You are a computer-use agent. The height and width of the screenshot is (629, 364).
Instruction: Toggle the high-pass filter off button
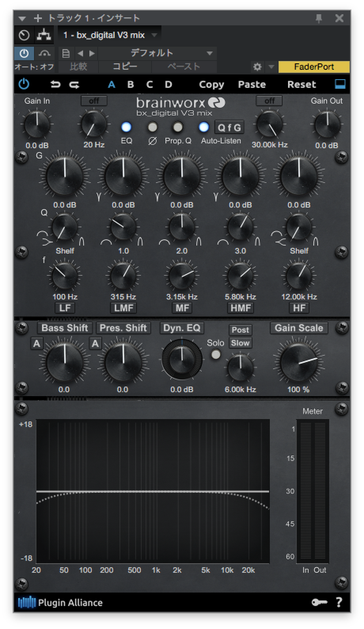pos(94,101)
